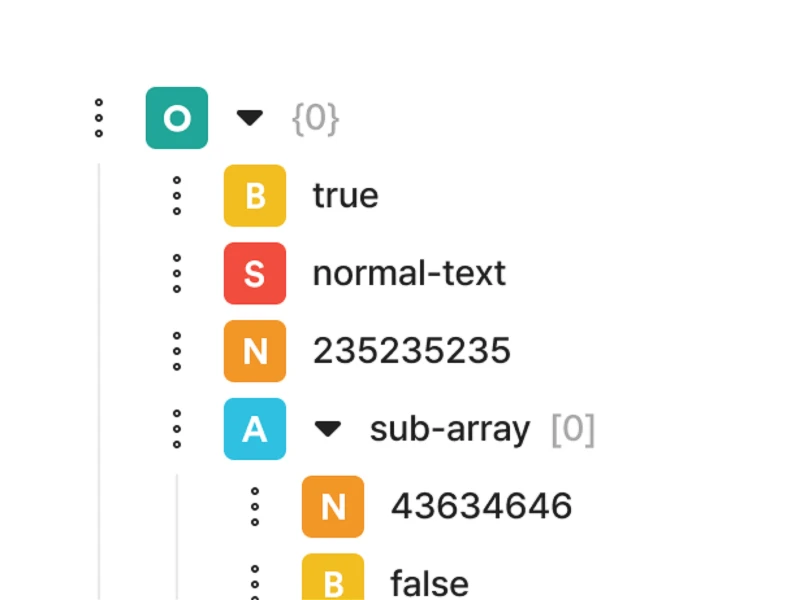Select the 43634646 number value
Image resolution: width=800 pixels, height=600 pixels.
click(x=481, y=507)
